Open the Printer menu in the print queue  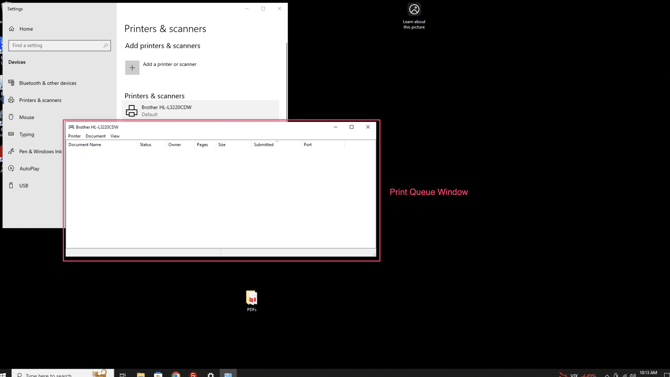[x=74, y=136]
